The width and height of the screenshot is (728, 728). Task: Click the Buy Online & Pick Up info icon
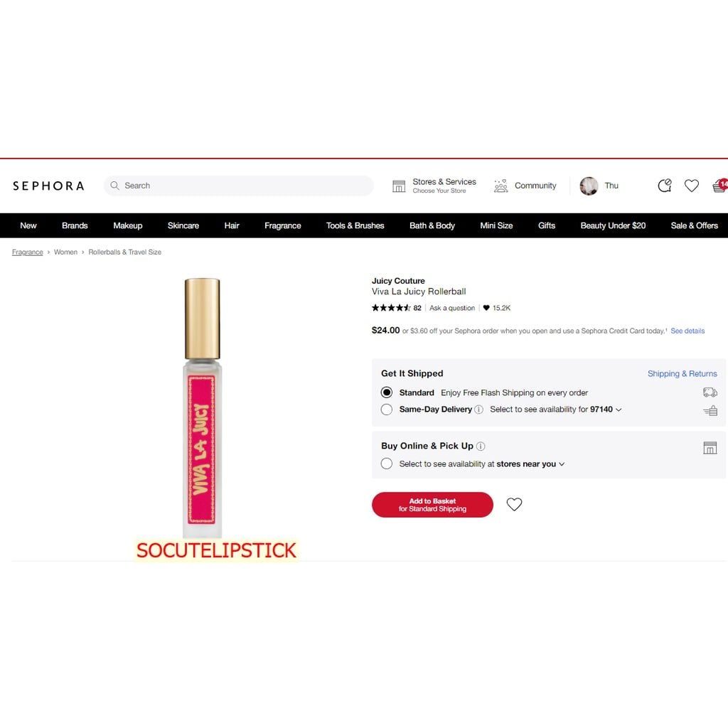pyautogui.click(x=481, y=446)
